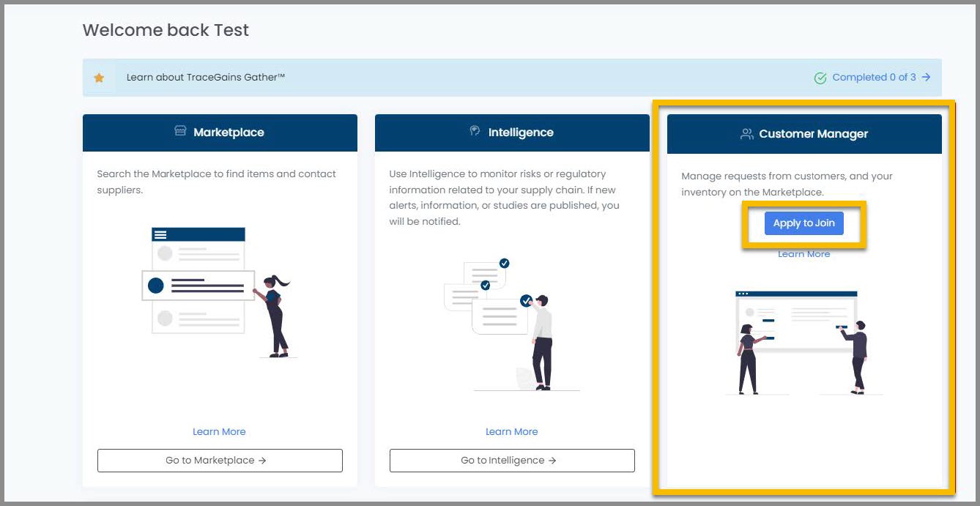
Task: Click Apply to Join for Customer Manager
Action: (x=803, y=223)
